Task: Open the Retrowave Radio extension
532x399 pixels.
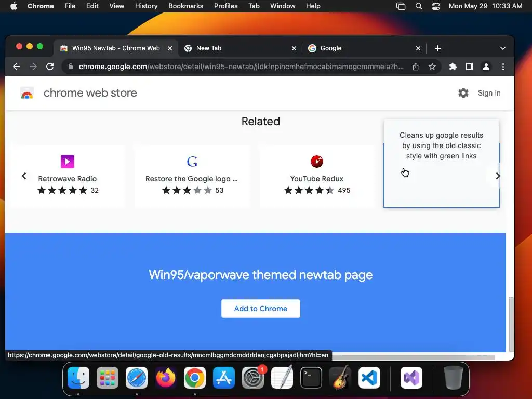Action: tap(68, 177)
